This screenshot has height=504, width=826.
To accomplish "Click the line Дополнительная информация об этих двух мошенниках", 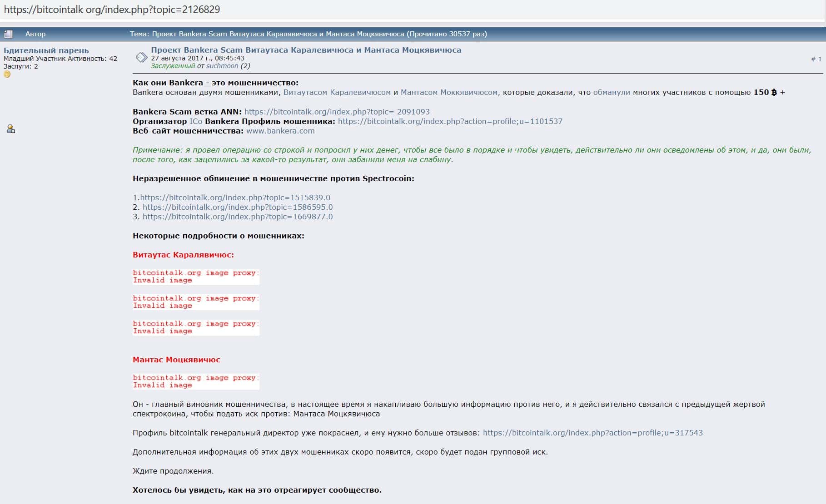I will tap(340, 452).
